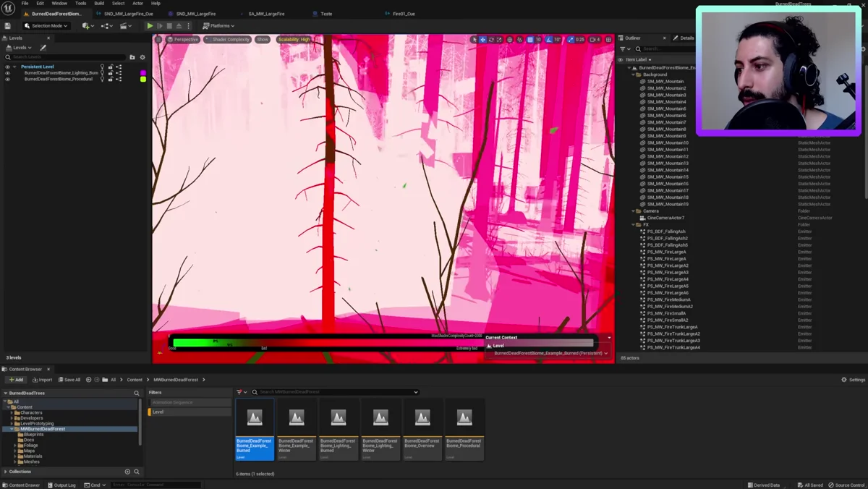Expand the Collections section
868x489 pixels.
(x=6, y=472)
